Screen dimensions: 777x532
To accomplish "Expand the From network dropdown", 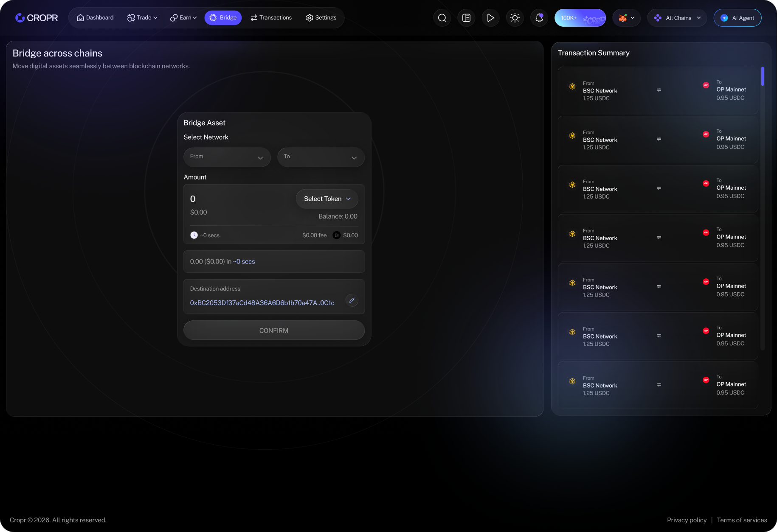I will (x=227, y=157).
